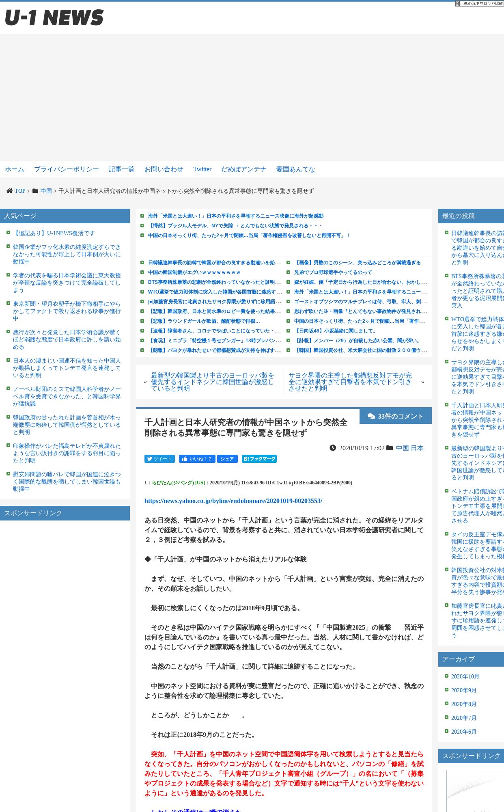
Task: Click the Facebook thumbs-up いいね button
Action: (x=197, y=459)
